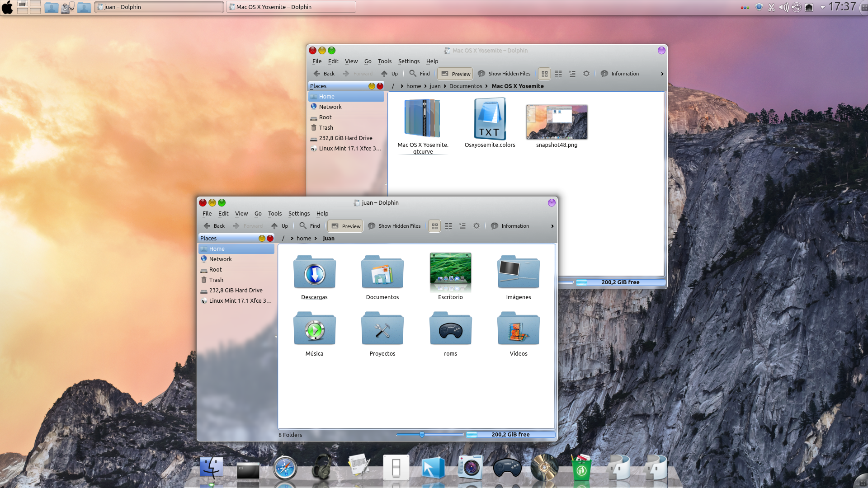This screenshot has width=868, height=488.
Task: Open the roms gamepad folder
Action: [451, 329]
